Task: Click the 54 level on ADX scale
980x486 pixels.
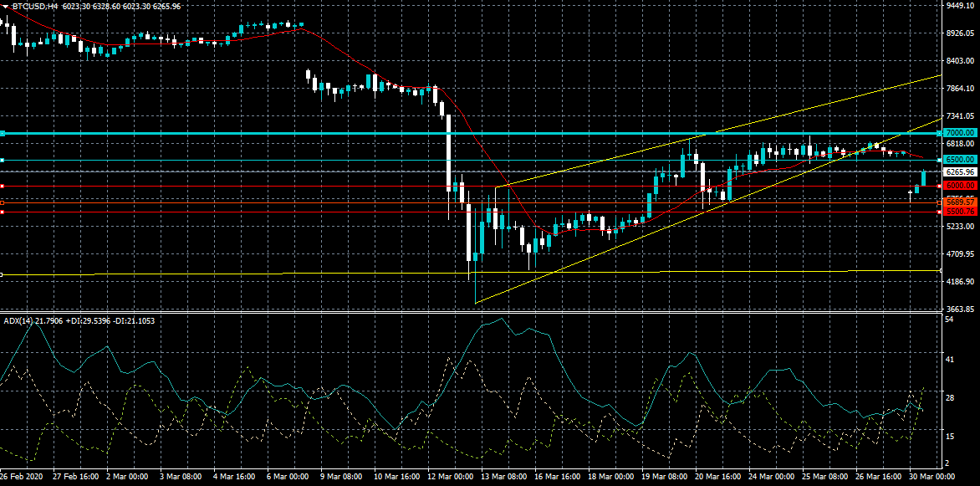Action: 949,319
